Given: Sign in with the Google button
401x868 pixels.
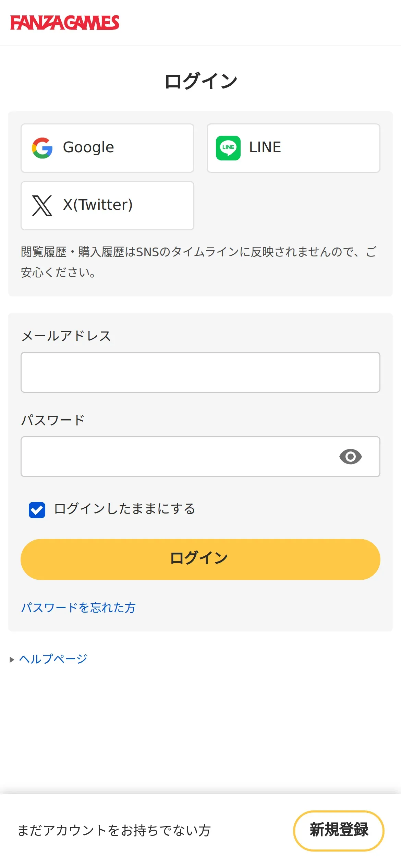Looking at the screenshot, I should [x=107, y=148].
